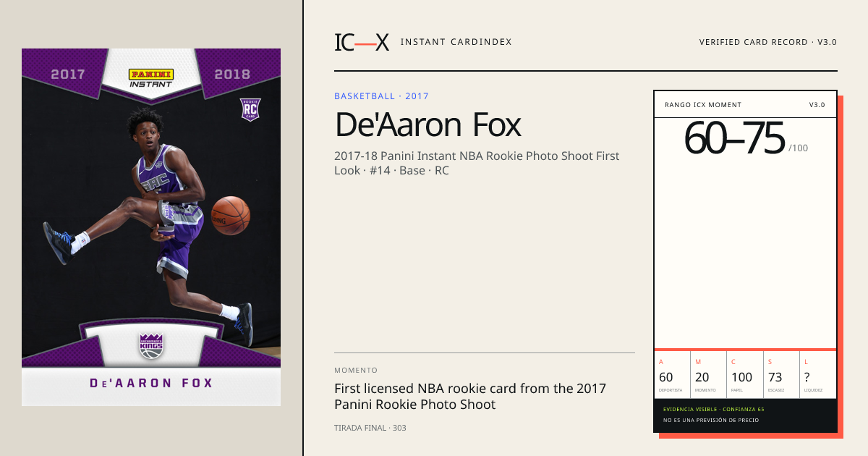Screen dimensions: 868x456
Task: Click the card set description line
Action: (x=477, y=163)
